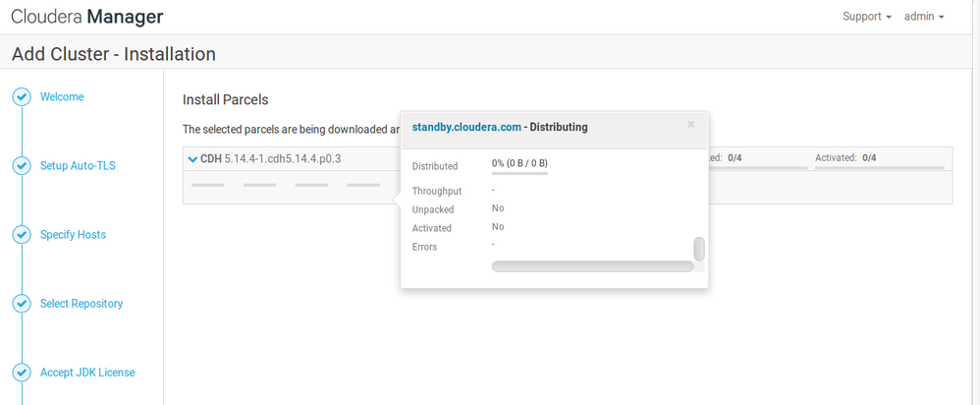Open the standby.cloudera.com host link
Image resolution: width=980 pixels, height=405 pixels.
466,127
